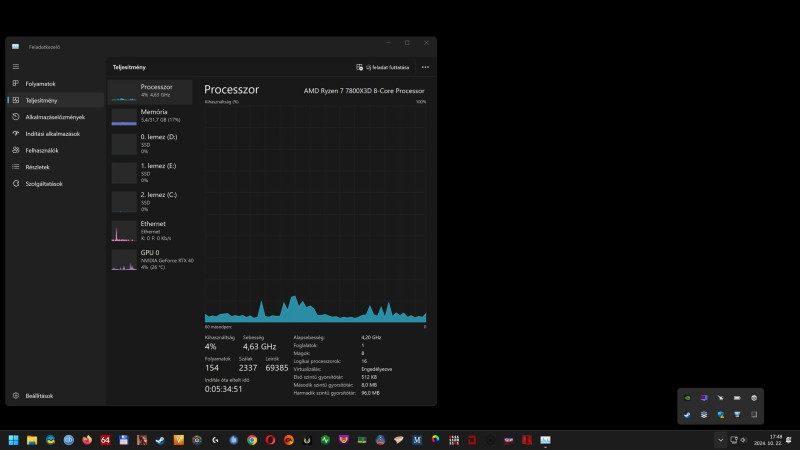Click the Folyamatok count 154
Screen dimensions: 800x450
click(x=212, y=368)
